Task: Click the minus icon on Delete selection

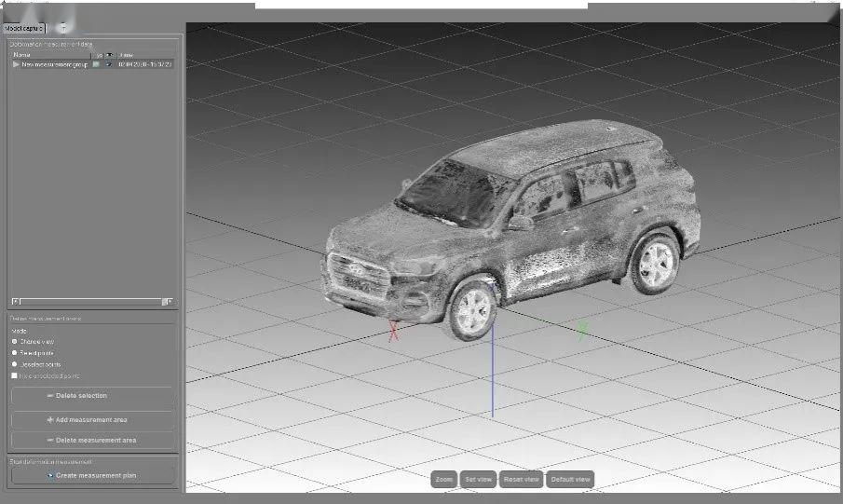Action: (50, 396)
